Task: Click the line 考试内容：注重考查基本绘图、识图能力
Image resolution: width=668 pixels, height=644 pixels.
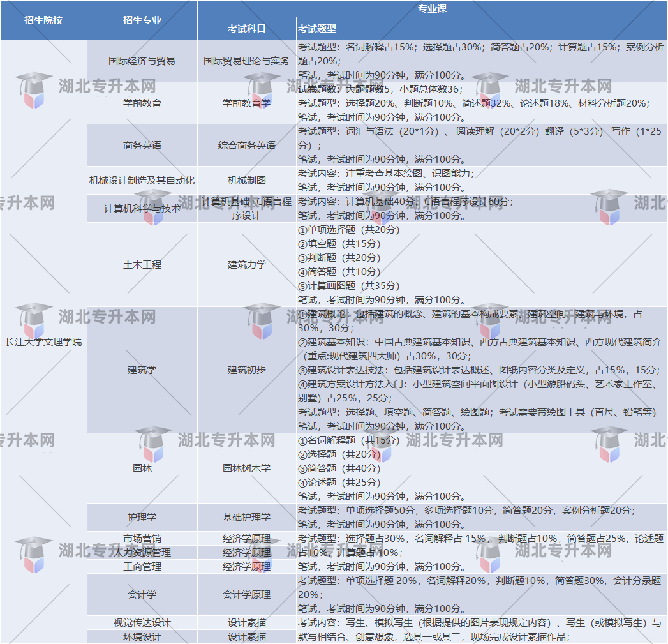Action: tap(386, 174)
